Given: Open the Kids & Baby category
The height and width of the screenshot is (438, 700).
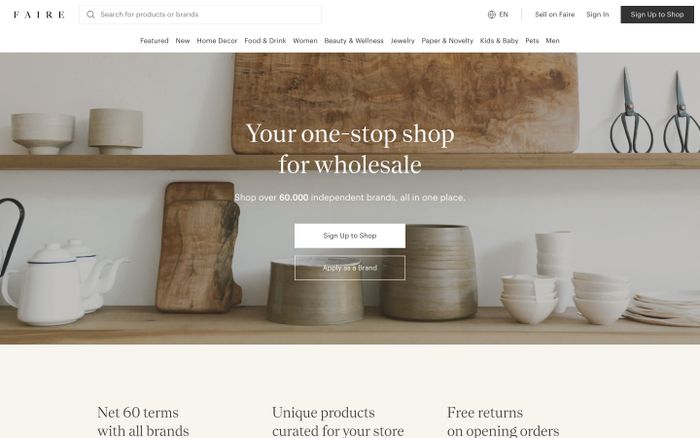Looking at the screenshot, I should [499, 41].
